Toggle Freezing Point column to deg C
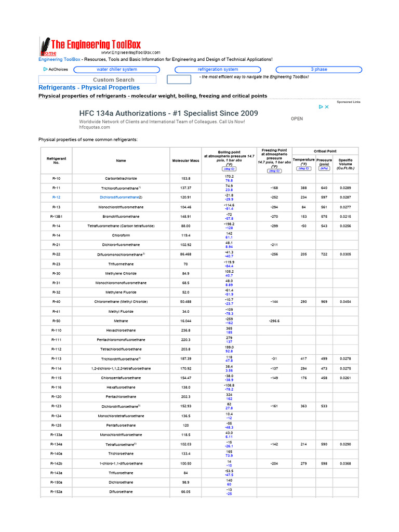Screen dimensions: 399x532 [x=274, y=171]
